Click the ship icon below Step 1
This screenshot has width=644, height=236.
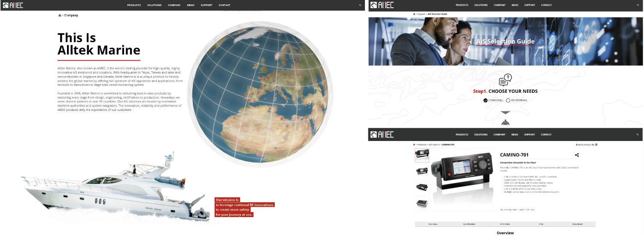pos(505,122)
